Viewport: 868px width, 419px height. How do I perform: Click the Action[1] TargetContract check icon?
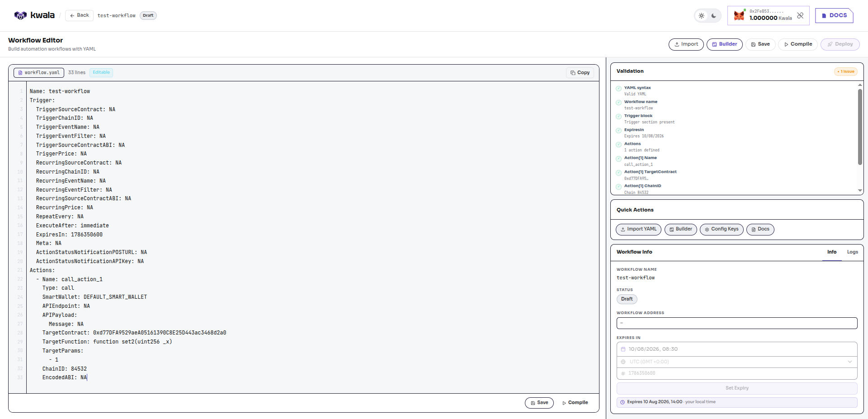pyautogui.click(x=618, y=173)
